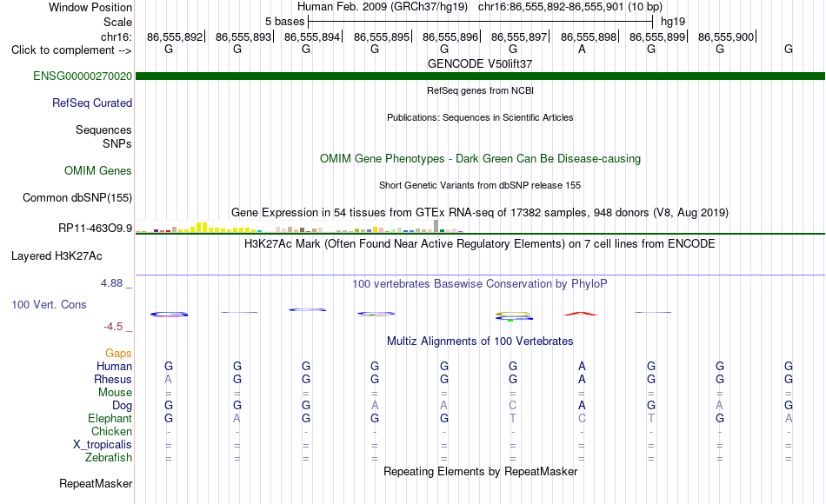The image size is (826, 504).
Task: Open the OMIM Genes track label
Action: 98,170
